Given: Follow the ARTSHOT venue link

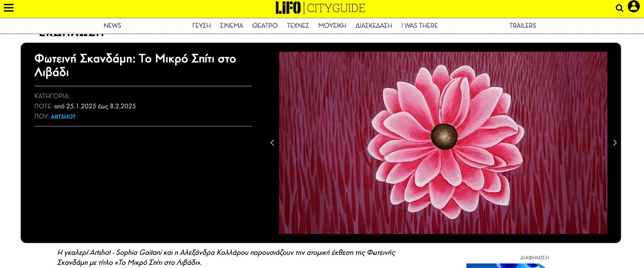Looking at the screenshot, I should pyautogui.click(x=63, y=117).
